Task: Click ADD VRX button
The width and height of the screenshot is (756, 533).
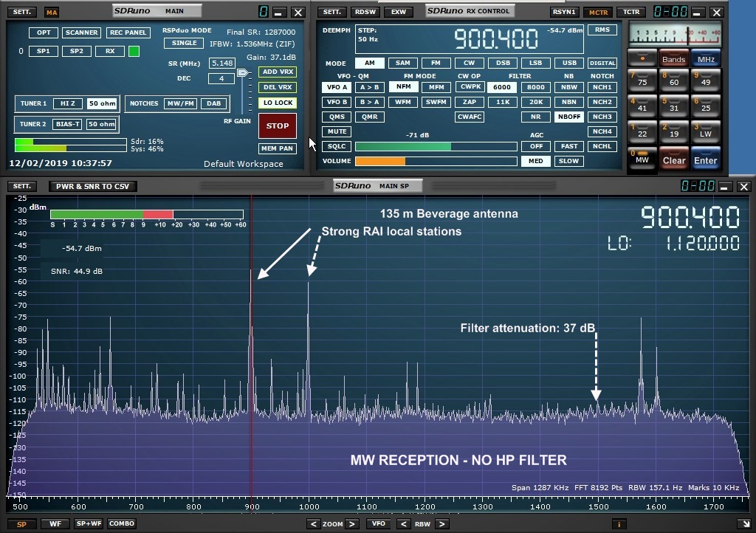Action: coord(278,72)
